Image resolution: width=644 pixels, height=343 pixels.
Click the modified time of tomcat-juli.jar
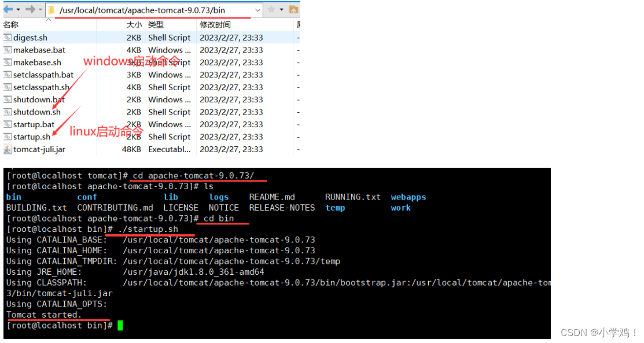point(231,149)
